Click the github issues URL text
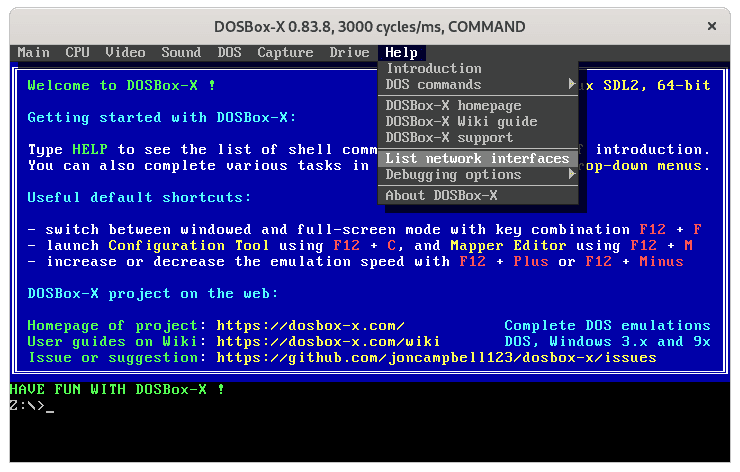 click(x=437, y=358)
